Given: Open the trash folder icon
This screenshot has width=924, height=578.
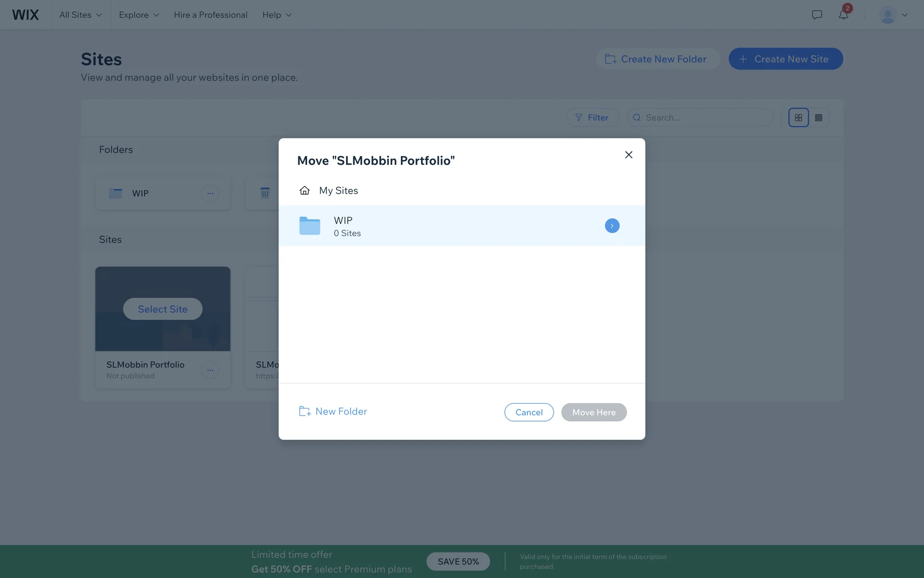Looking at the screenshot, I should point(265,193).
